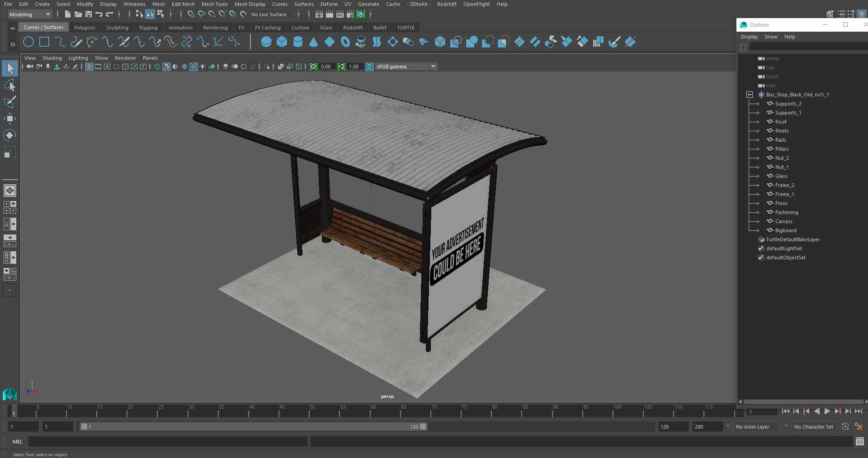This screenshot has height=458, width=868.
Task: Create a NURBS Plane from shelf
Action: tap(330, 42)
